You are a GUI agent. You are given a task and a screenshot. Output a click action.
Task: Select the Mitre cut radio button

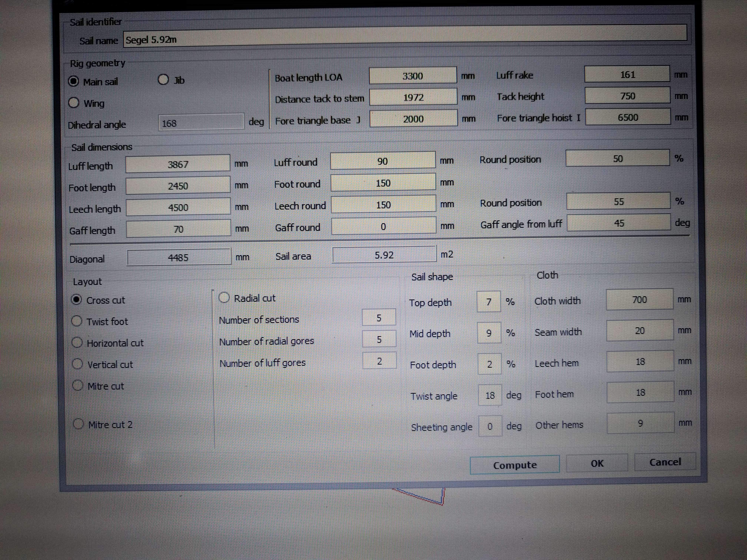pos(78,386)
